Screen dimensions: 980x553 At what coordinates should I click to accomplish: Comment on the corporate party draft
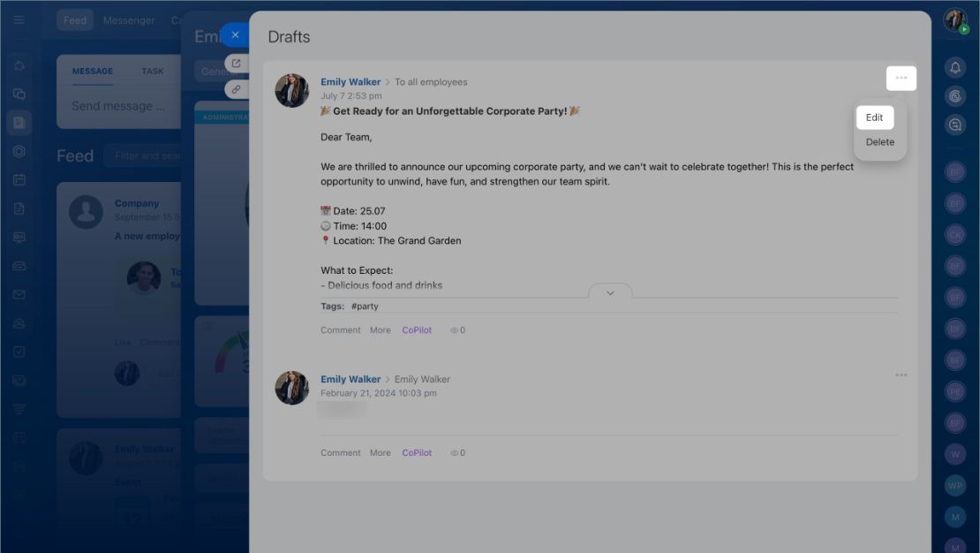[341, 330]
